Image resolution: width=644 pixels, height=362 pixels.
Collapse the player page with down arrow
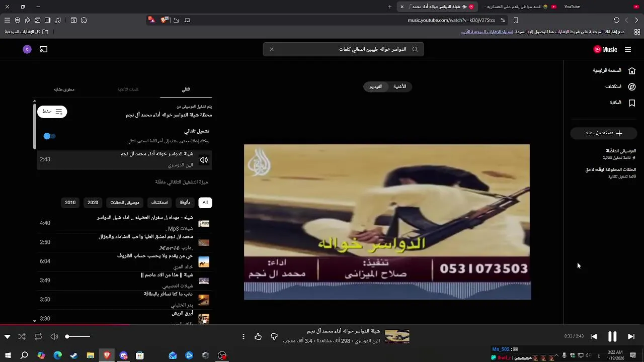(x=7, y=336)
